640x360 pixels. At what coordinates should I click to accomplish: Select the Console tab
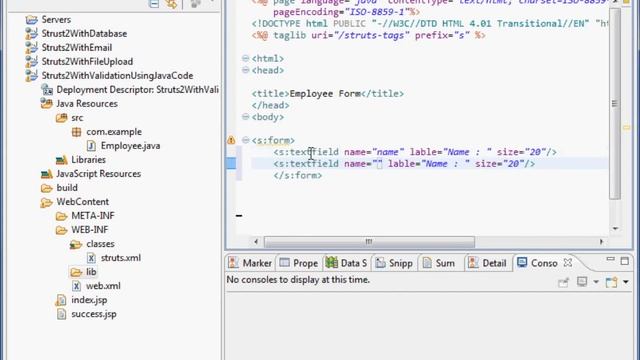[537, 263]
